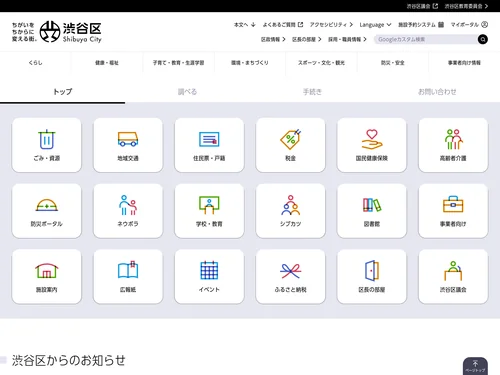The image size is (500, 375).
Task: Select the トップ tab
Action: (63, 92)
